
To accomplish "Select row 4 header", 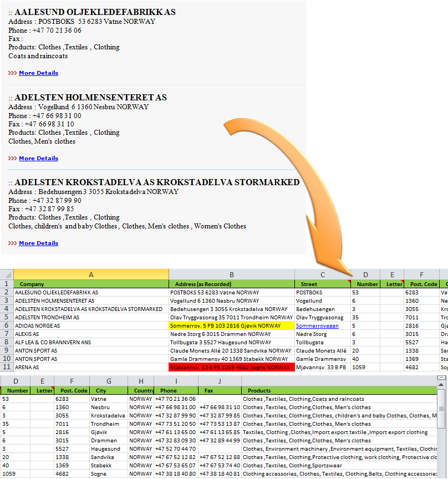I will click(7, 309).
